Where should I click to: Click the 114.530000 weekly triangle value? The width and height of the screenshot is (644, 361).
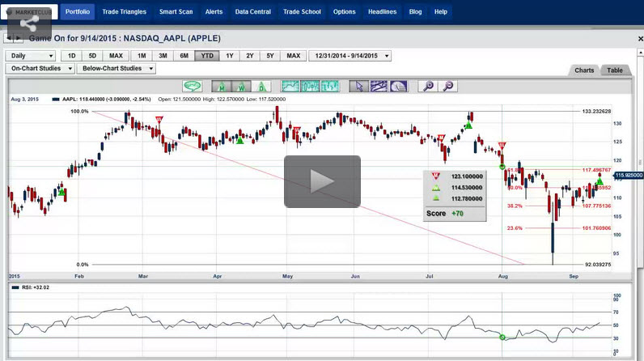[x=467, y=188]
